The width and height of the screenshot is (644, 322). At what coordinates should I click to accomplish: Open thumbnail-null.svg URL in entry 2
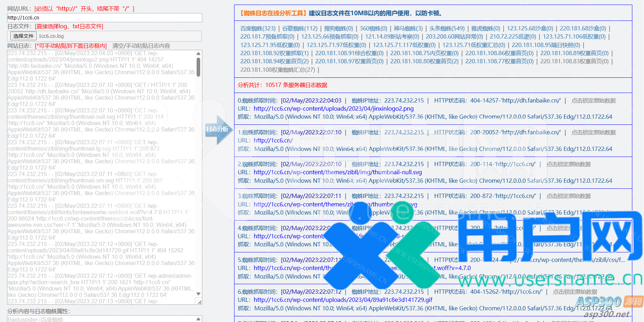tap(338, 172)
